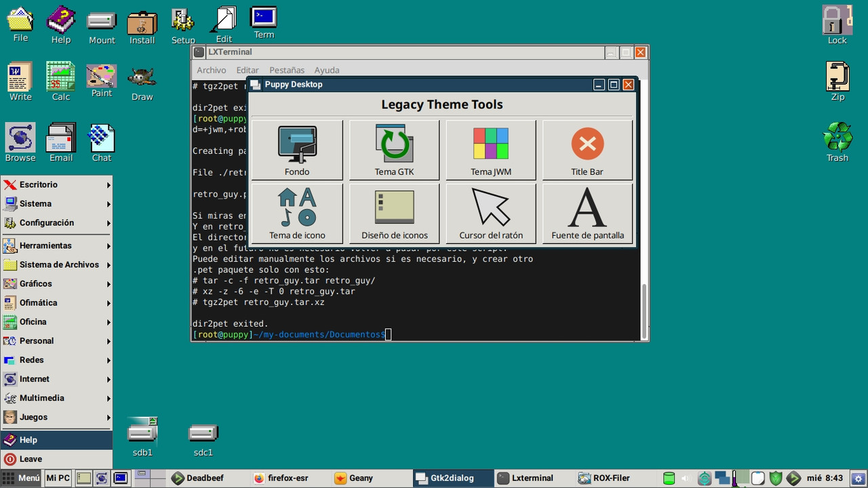
Task: Open Archivo menu in LXTerminal
Action: coord(212,70)
